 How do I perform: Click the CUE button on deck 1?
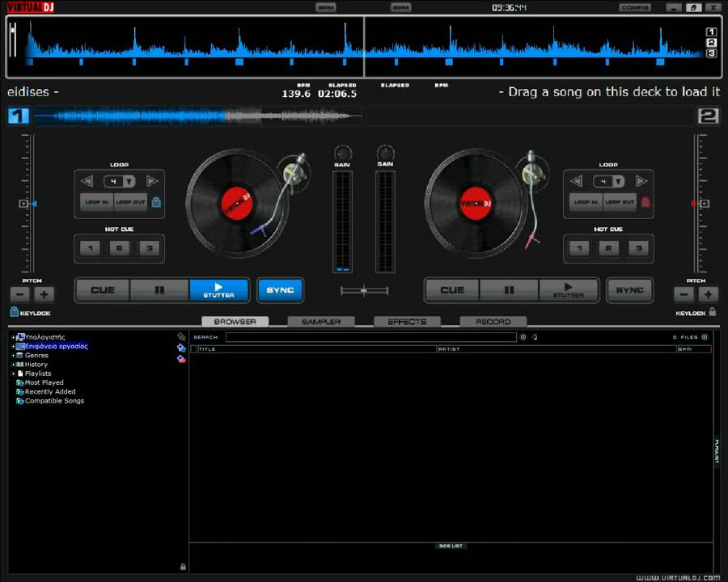pyautogui.click(x=103, y=290)
